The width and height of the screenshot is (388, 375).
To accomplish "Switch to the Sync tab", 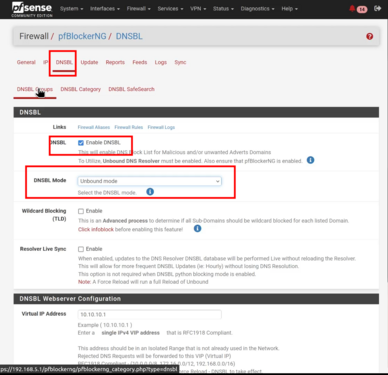I will click(180, 62).
